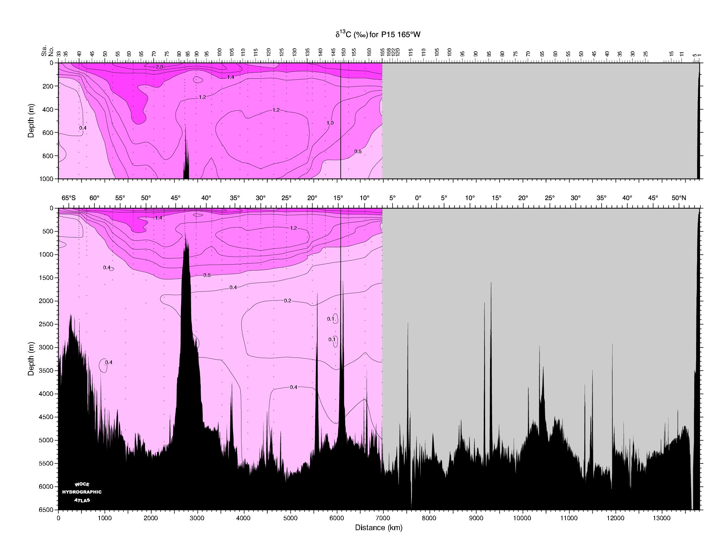Click the '800' depth tick in upper panel
Screen dimensions: 728x560
[48, 156]
